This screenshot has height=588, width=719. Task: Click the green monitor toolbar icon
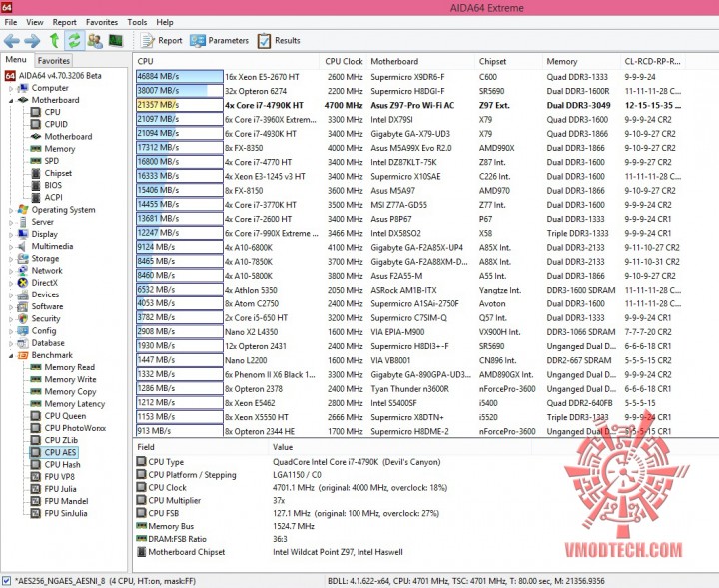coord(116,40)
